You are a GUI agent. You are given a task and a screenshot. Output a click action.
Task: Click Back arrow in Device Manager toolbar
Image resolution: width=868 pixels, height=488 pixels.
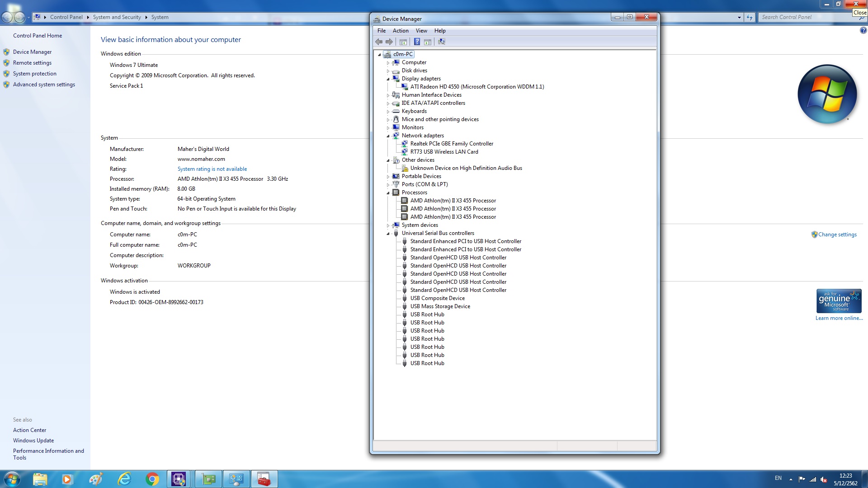click(x=379, y=42)
